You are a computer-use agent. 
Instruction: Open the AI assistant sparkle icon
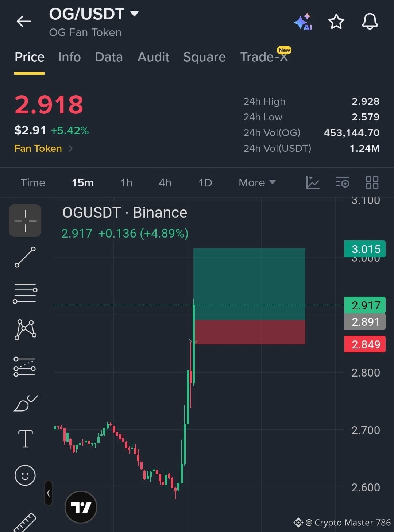point(303,22)
